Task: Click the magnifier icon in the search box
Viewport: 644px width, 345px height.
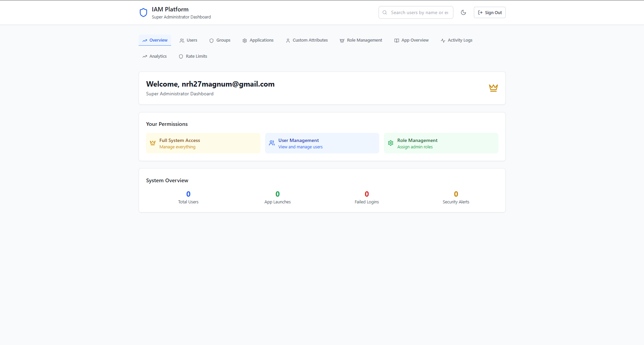Action: pos(385,12)
